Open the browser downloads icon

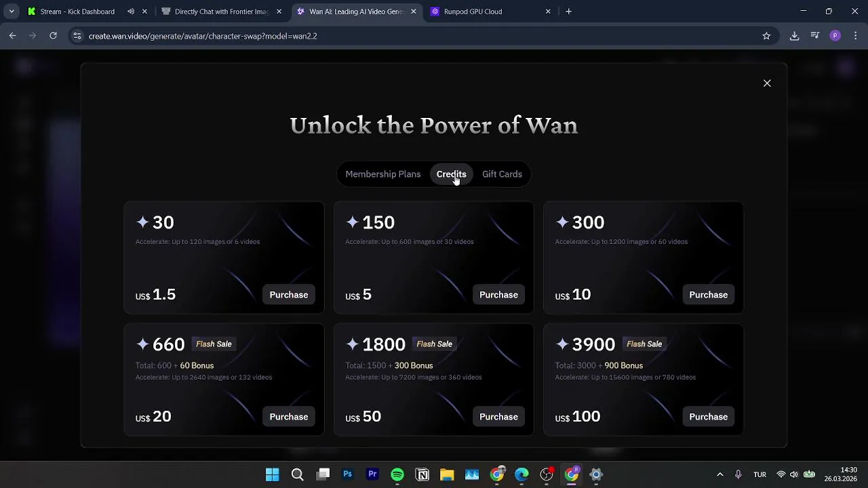(x=794, y=36)
